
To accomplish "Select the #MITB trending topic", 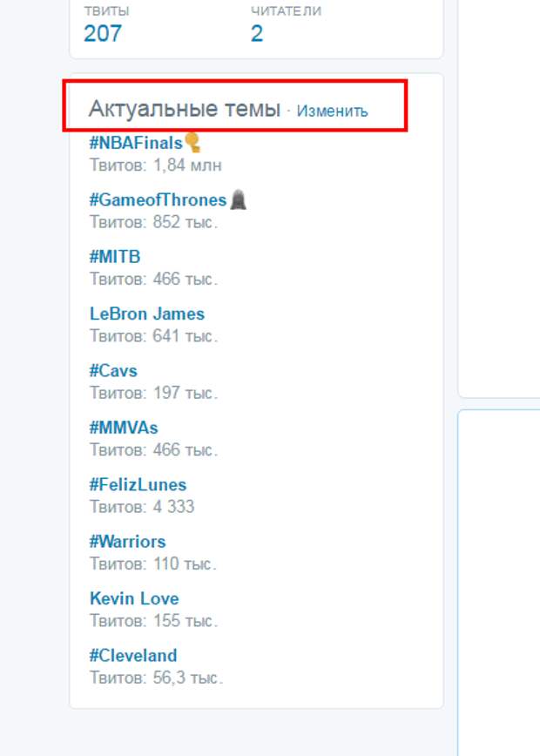I will pyautogui.click(x=115, y=257).
